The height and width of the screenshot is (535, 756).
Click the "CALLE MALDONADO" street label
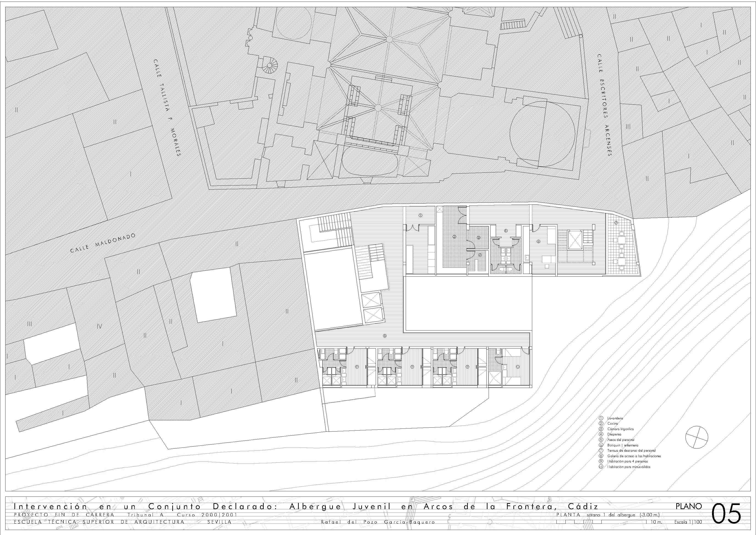coord(103,243)
